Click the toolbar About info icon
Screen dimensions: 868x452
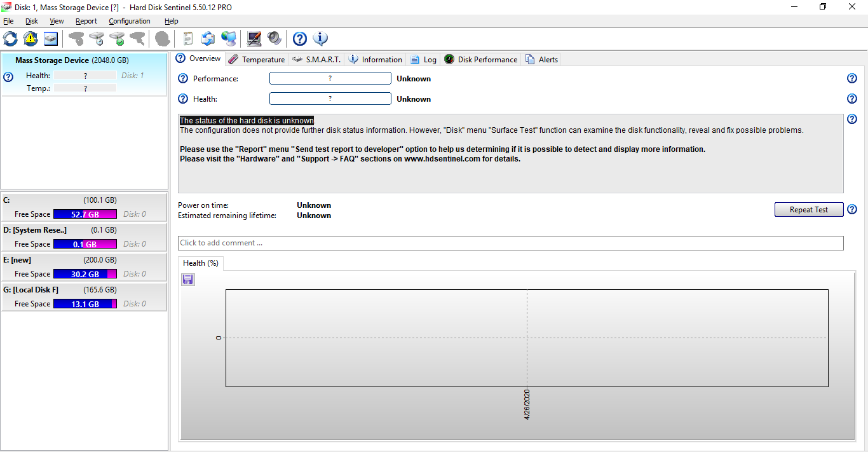[320, 39]
